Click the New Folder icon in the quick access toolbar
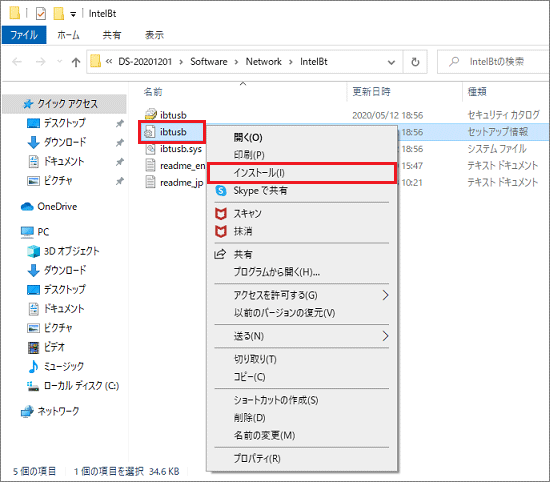This screenshot has height=482, width=550. pos(59,13)
